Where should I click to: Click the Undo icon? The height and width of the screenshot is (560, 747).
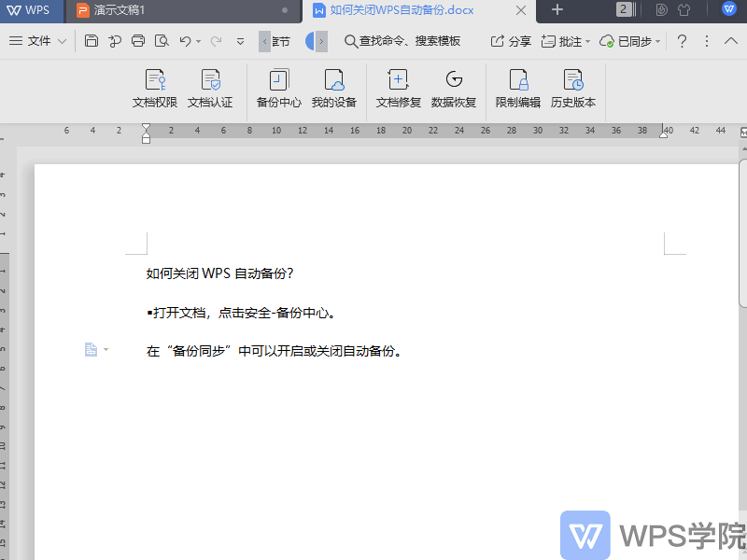tap(183, 41)
